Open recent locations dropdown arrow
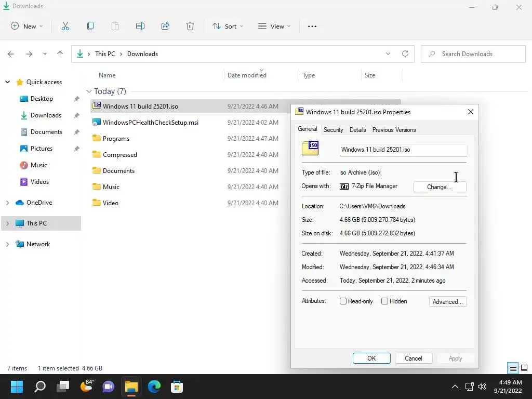The height and width of the screenshot is (399, 532). pyautogui.click(x=45, y=54)
